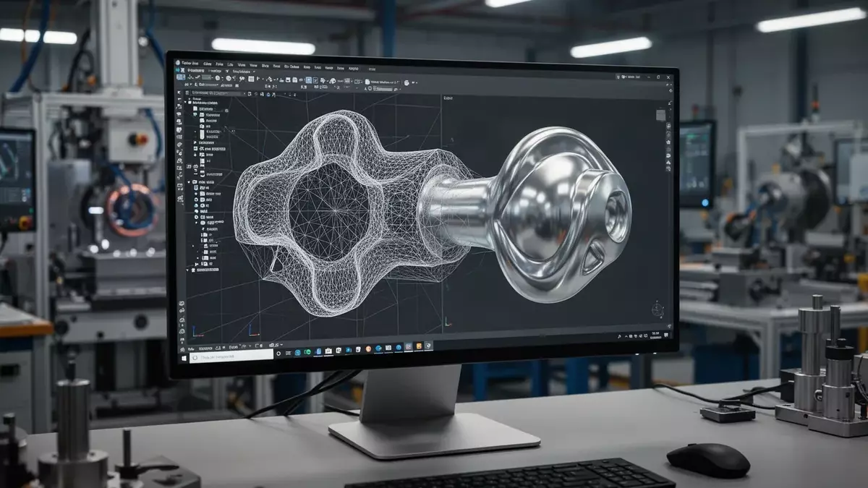Screen dimensions: 868x488
Task: Toggle the blue-highlighted toolbar button
Action: 309,80
